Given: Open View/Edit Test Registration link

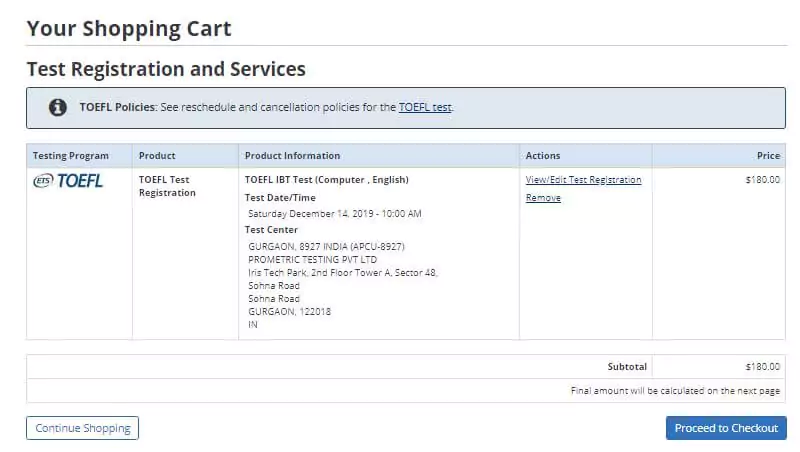Looking at the screenshot, I should coord(583,180).
